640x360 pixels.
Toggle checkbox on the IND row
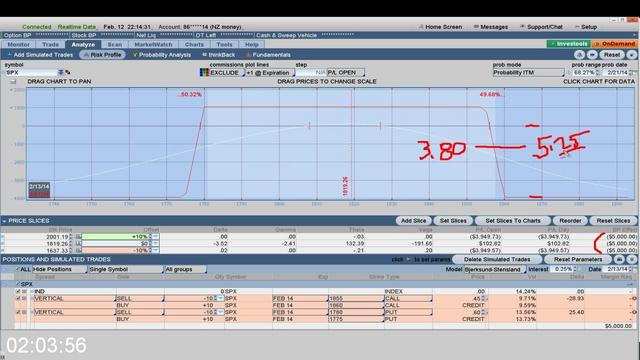(18, 291)
